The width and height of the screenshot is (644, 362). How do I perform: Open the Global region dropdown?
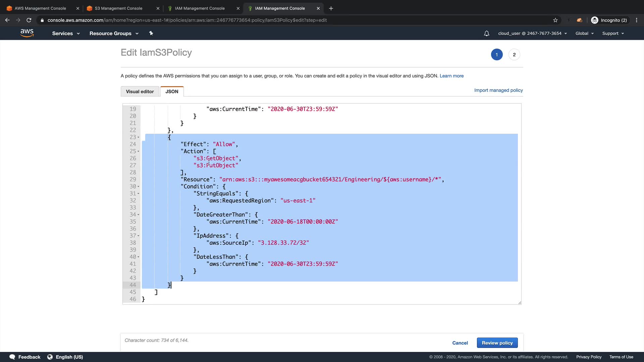[x=584, y=34]
